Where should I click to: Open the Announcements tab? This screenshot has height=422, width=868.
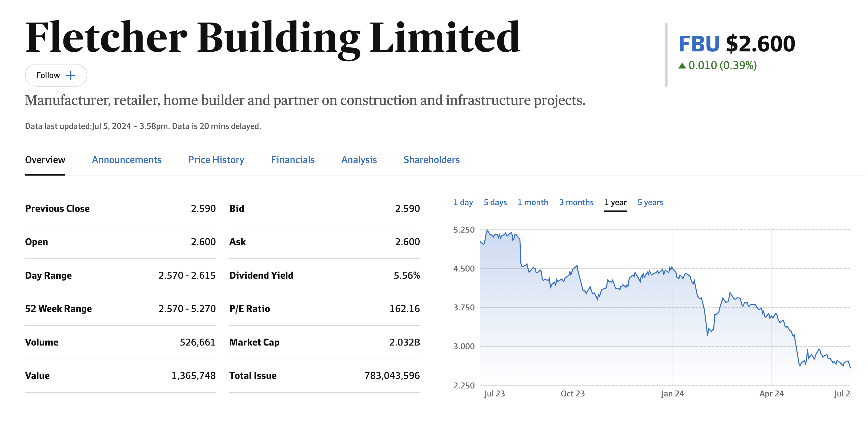(127, 160)
